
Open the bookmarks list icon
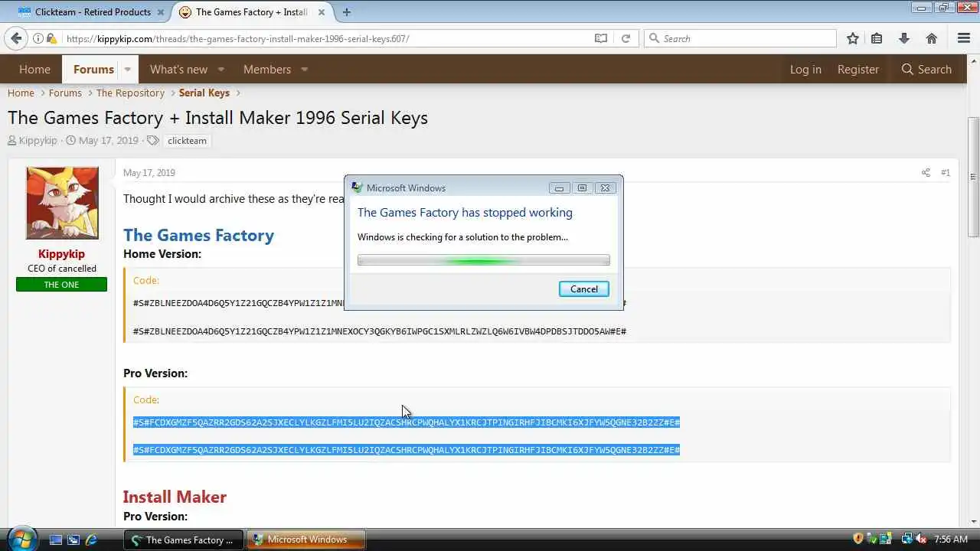click(877, 38)
